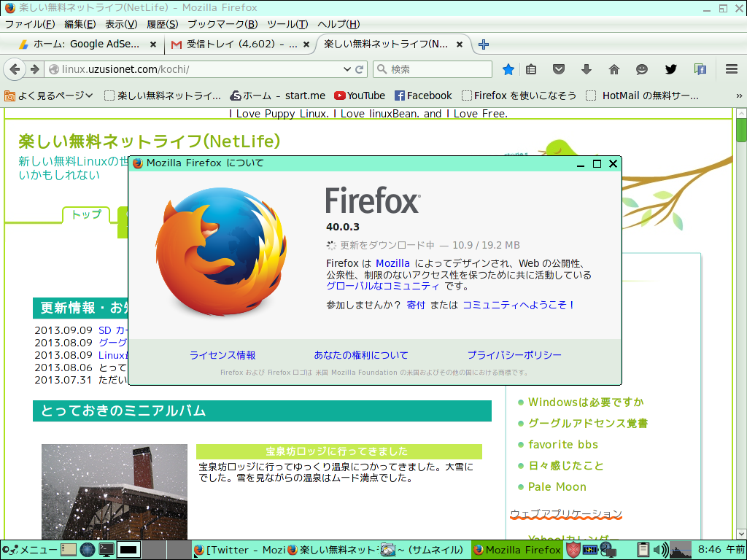
Task: Open the 履歴(S) menu
Action: (163, 24)
